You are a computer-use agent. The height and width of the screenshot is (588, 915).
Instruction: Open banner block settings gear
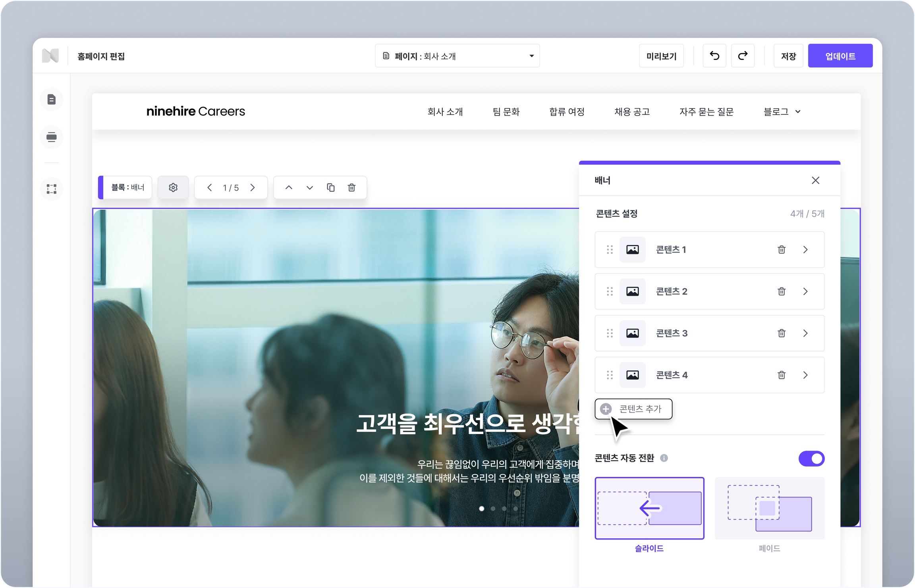pos(173,187)
